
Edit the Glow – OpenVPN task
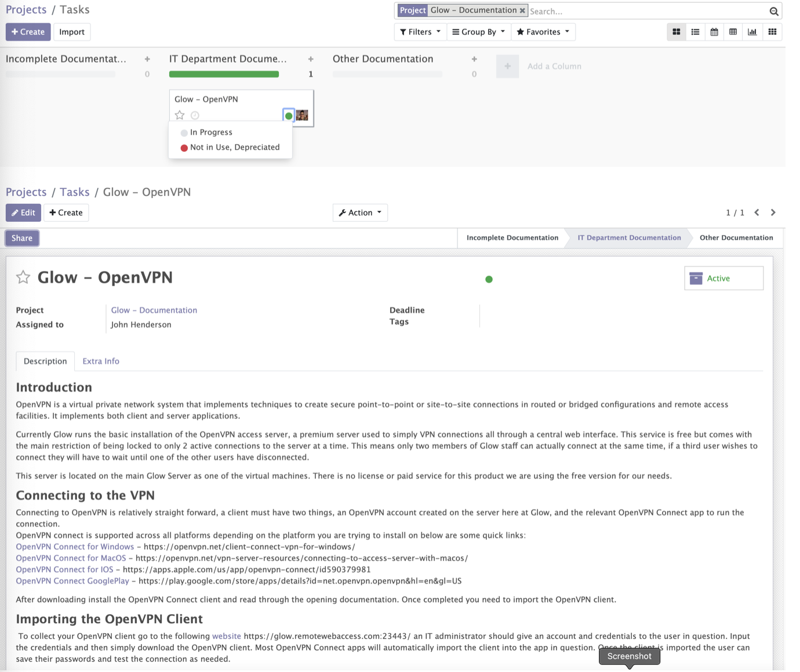pyautogui.click(x=23, y=213)
